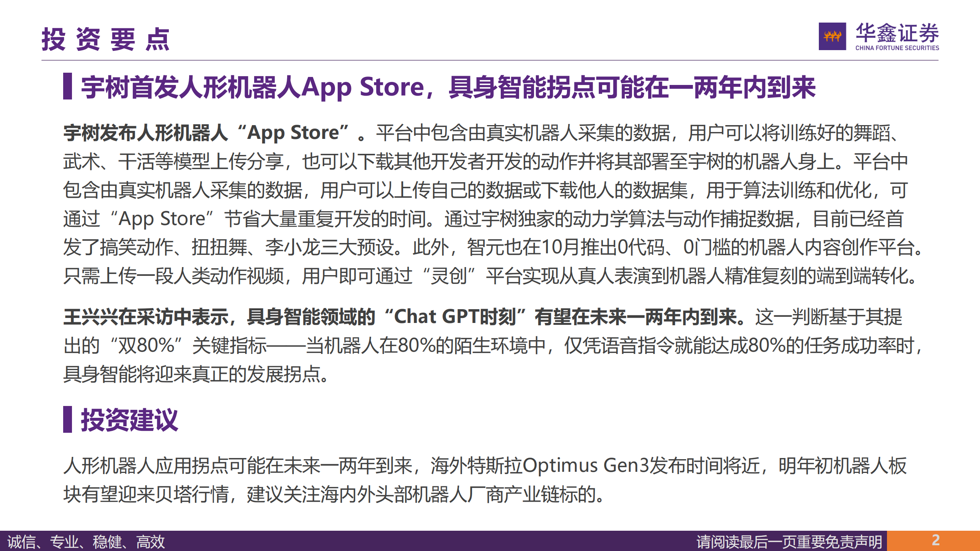Click the 华鑫证券 company name text

pos(897,33)
